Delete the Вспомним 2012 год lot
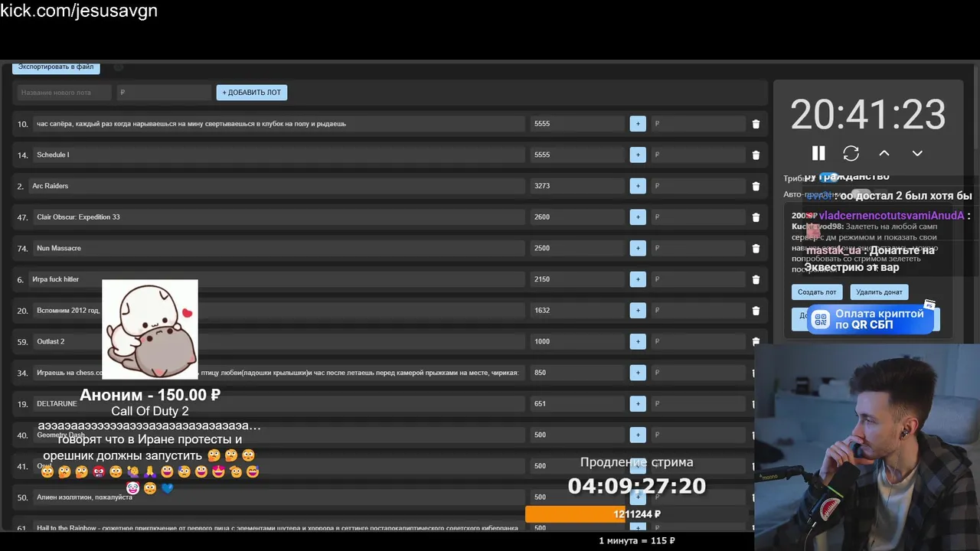 point(756,311)
